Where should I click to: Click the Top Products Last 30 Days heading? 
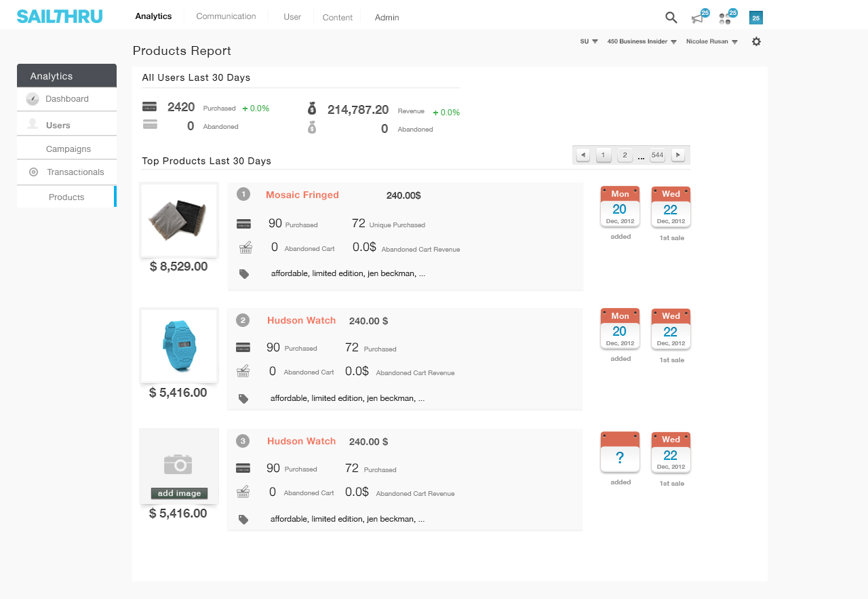(206, 161)
